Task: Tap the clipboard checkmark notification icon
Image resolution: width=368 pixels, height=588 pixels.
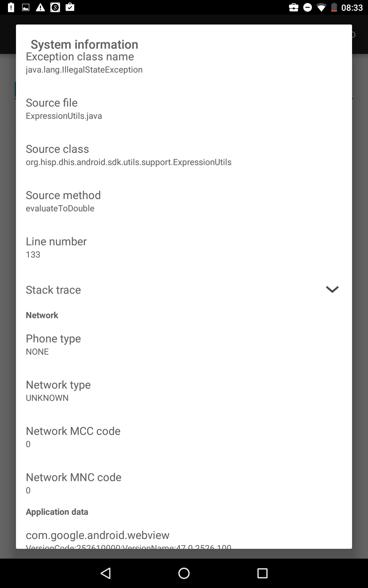Action: (70, 7)
